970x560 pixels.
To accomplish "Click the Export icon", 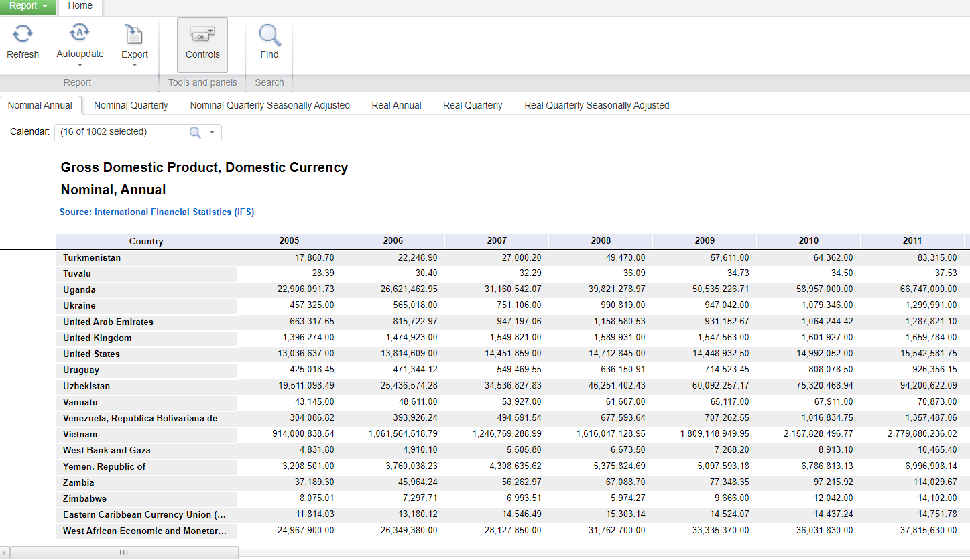I will [x=134, y=34].
